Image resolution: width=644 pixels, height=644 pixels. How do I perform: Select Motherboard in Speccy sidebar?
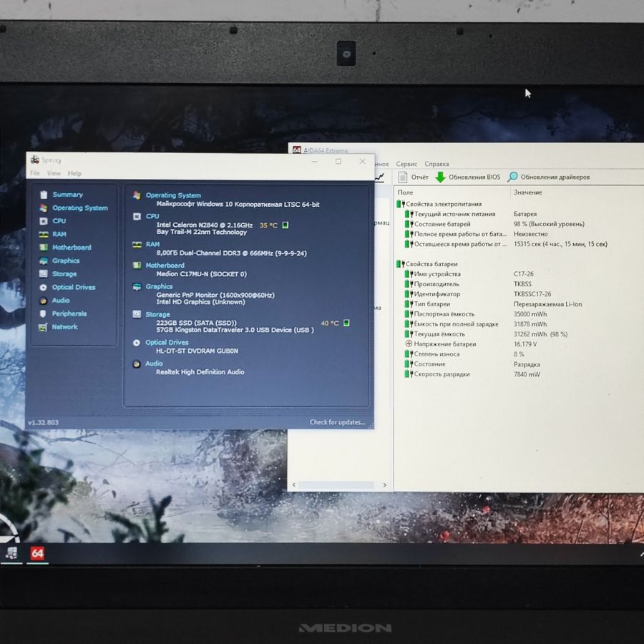(x=72, y=248)
